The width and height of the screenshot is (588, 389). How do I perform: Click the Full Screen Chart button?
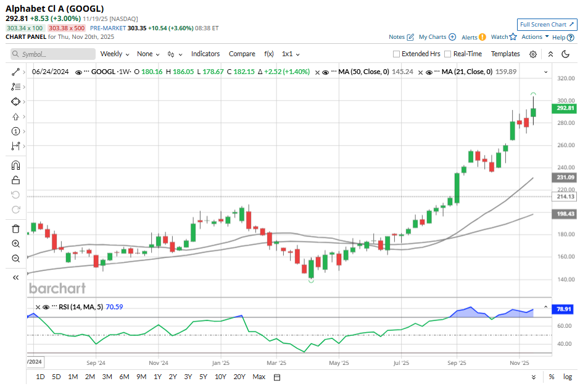pyautogui.click(x=547, y=25)
